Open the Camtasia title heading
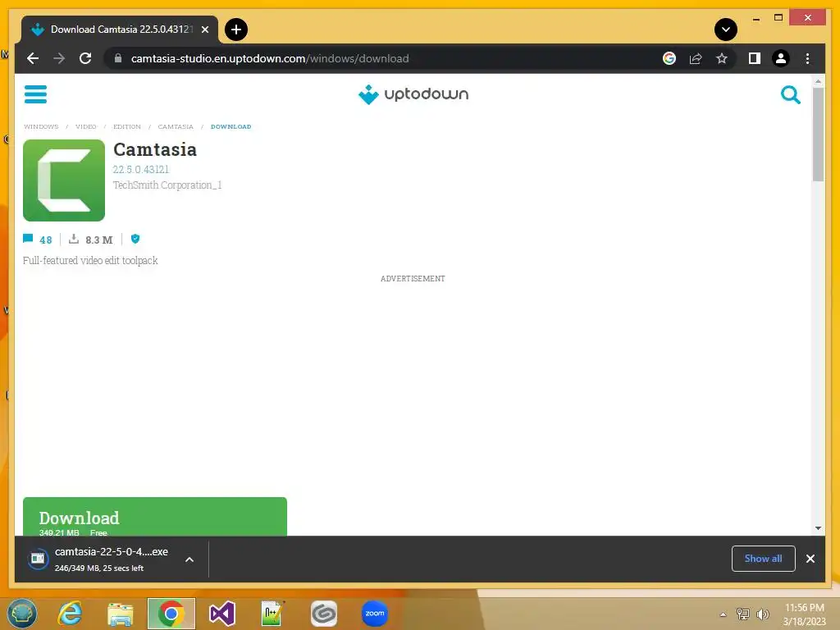 (x=155, y=149)
